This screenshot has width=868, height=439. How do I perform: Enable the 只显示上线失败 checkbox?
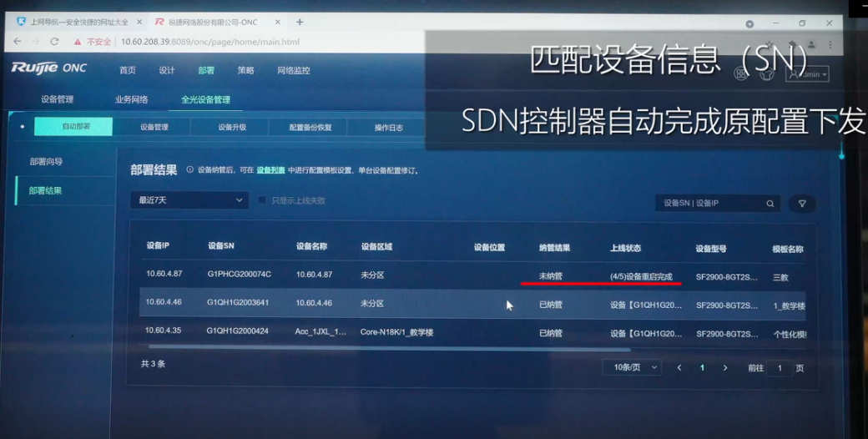263,201
